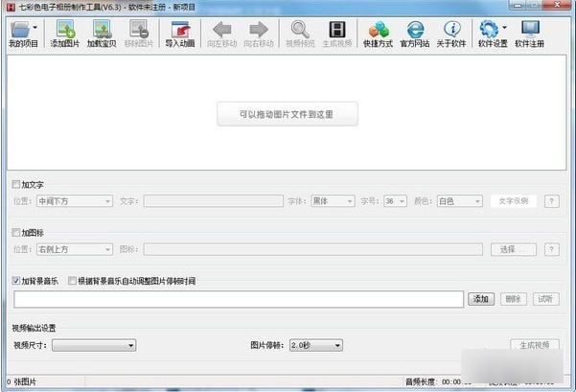Click the 导入动画 toolbar icon

point(179,34)
